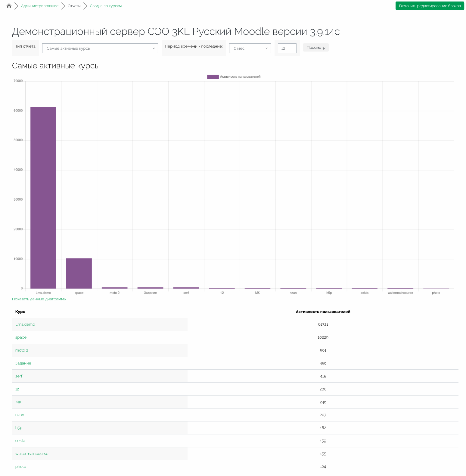Open the moto 2 course link
The width and height of the screenshot is (466, 476).
click(22, 350)
